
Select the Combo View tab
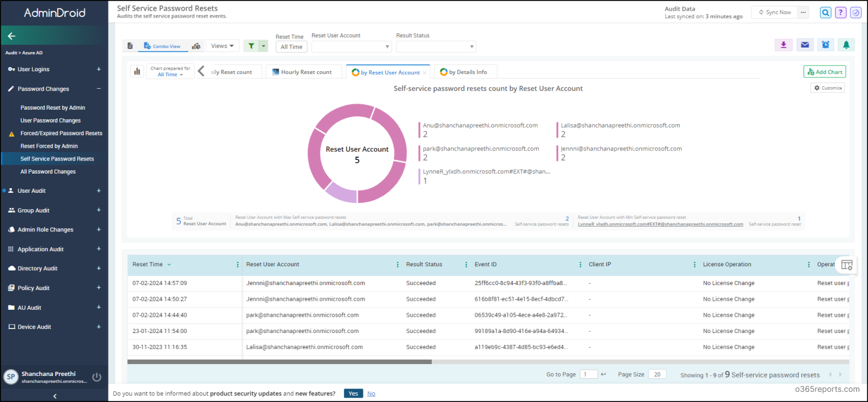pyautogui.click(x=162, y=46)
